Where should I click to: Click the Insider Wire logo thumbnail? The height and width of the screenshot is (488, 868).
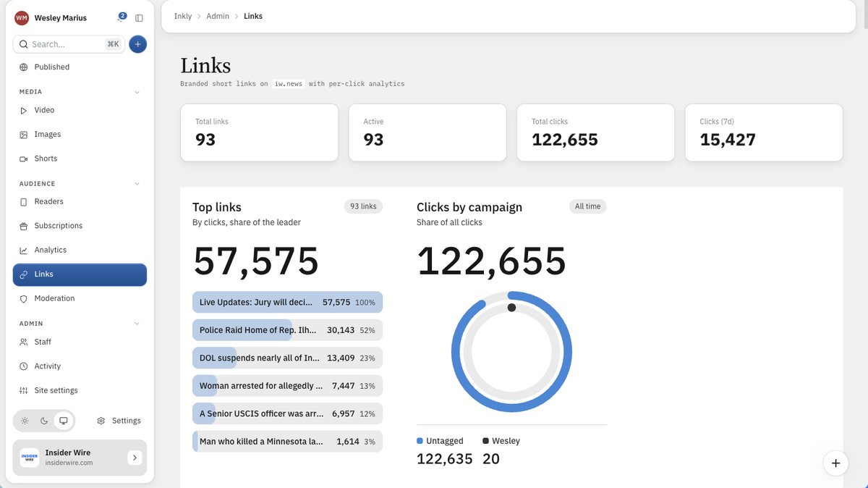tap(30, 458)
